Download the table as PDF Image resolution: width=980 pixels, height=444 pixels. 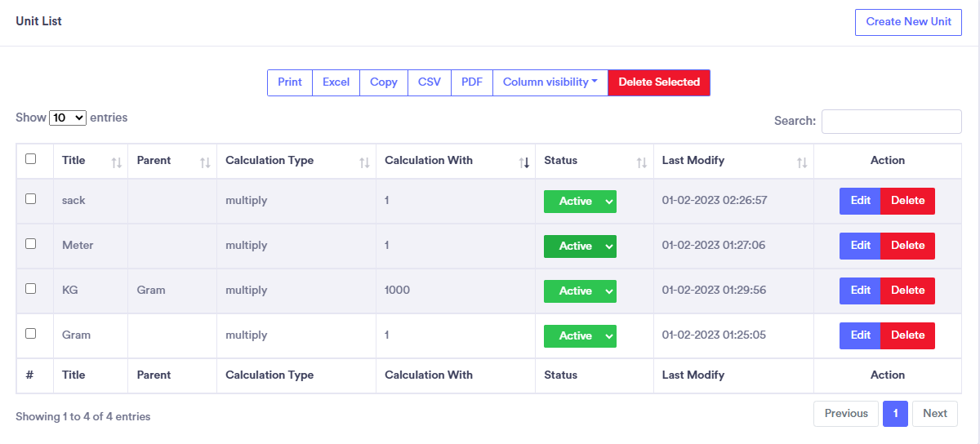(x=472, y=82)
